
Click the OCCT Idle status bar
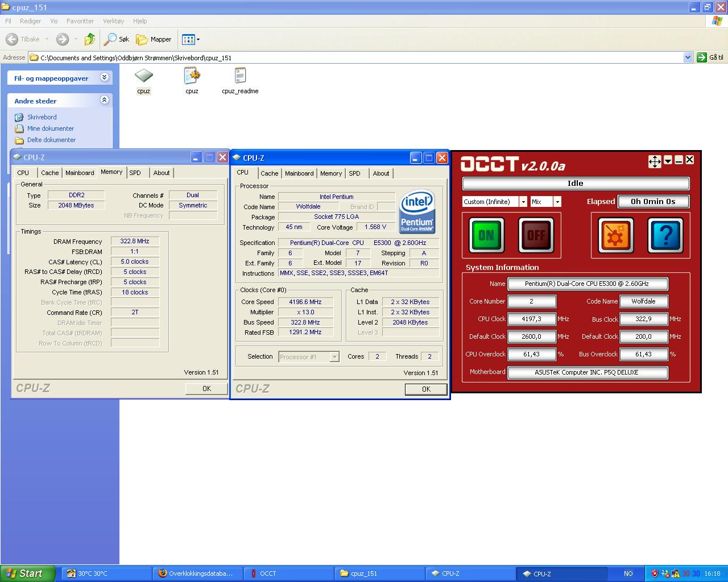[x=576, y=184]
